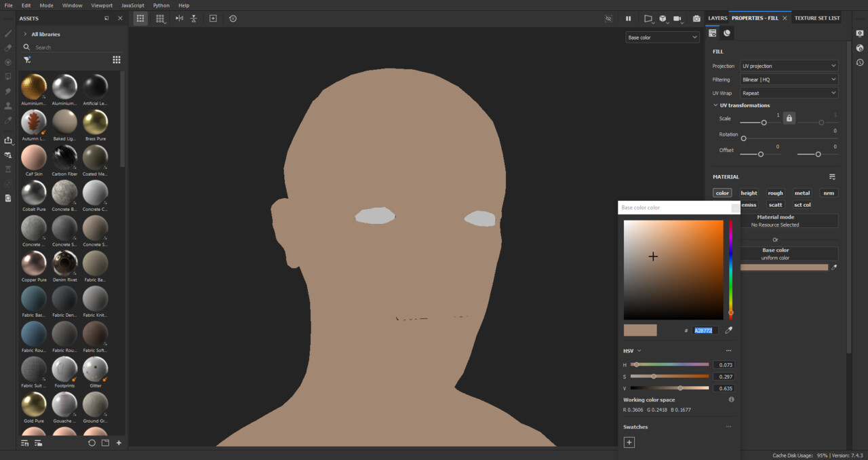Image resolution: width=868 pixels, height=460 pixels.
Task: Switch Assets panel to grid view
Action: click(116, 60)
